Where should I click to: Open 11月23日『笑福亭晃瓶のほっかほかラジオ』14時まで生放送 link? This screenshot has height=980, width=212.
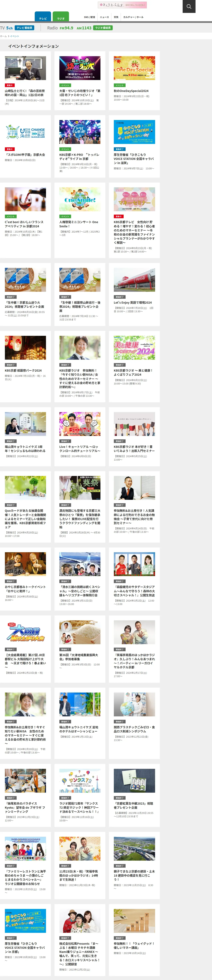tap(79, 875)
